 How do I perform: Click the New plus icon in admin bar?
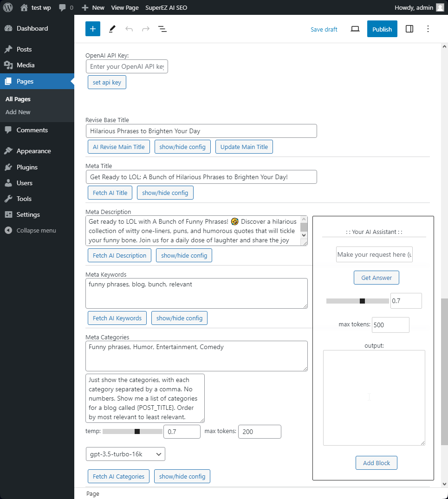pyautogui.click(x=85, y=7)
